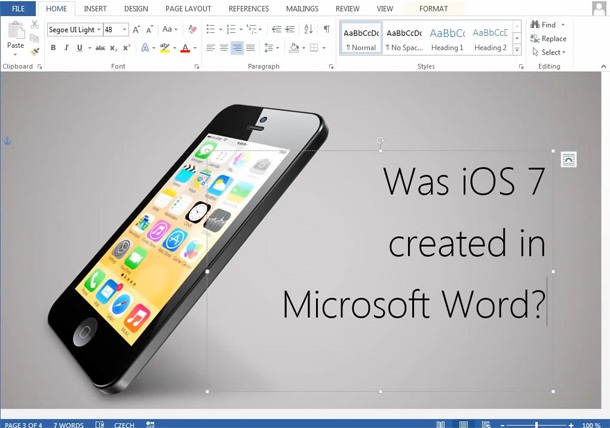This screenshot has height=428, width=610.
Task: Justify text alignment
Action: click(250, 48)
